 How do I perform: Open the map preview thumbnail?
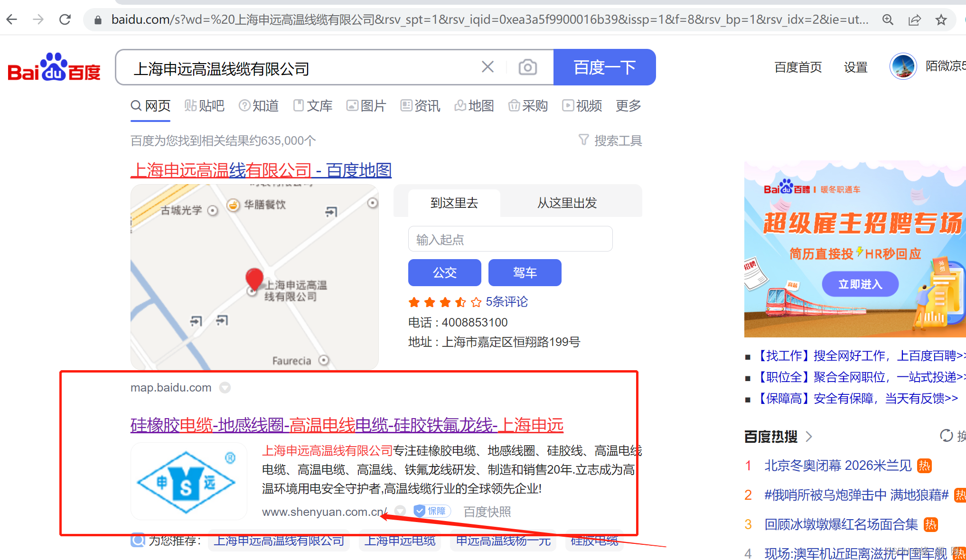[x=254, y=277]
